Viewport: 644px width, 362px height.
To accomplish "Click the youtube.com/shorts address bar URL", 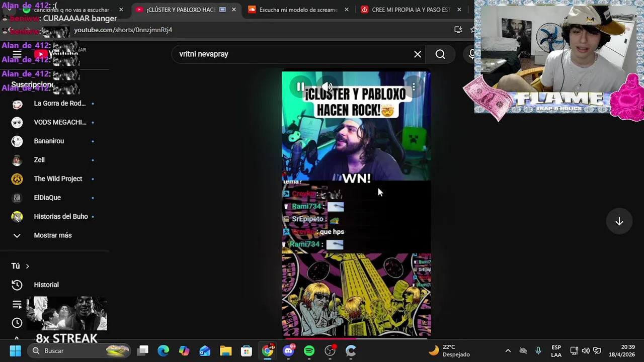I will coord(123,30).
